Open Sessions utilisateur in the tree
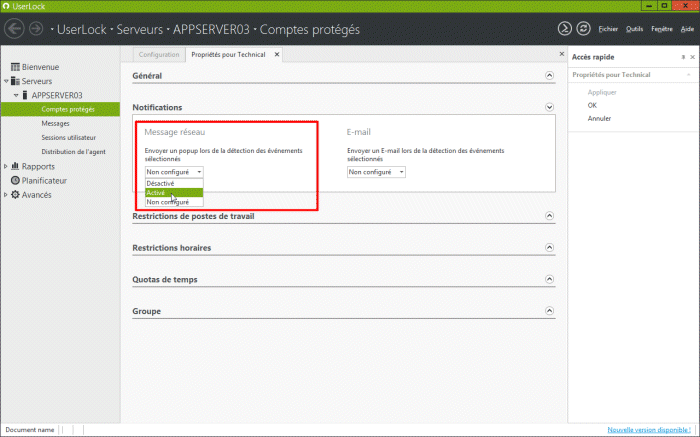The width and height of the screenshot is (700, 437). click(x=69, y=138)
